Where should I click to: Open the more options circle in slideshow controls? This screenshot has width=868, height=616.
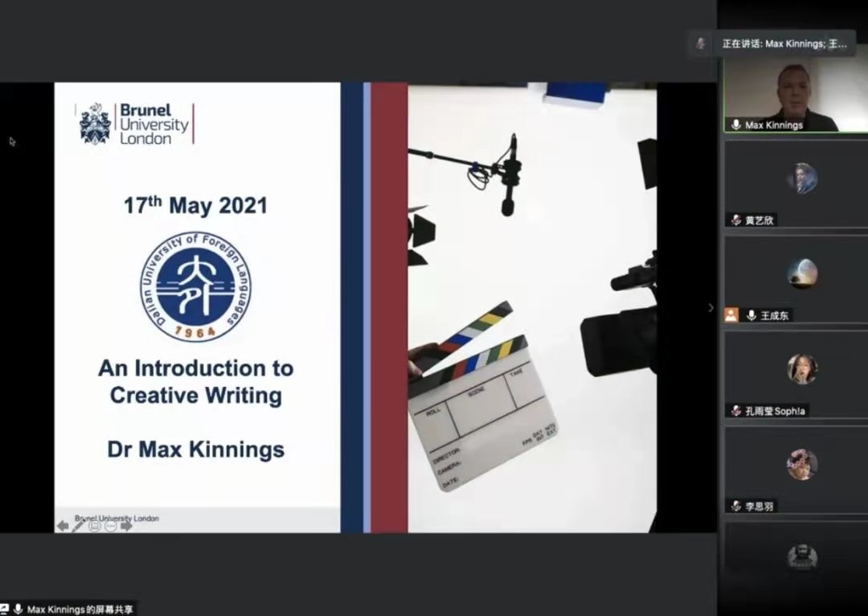(x=110, y=526)
